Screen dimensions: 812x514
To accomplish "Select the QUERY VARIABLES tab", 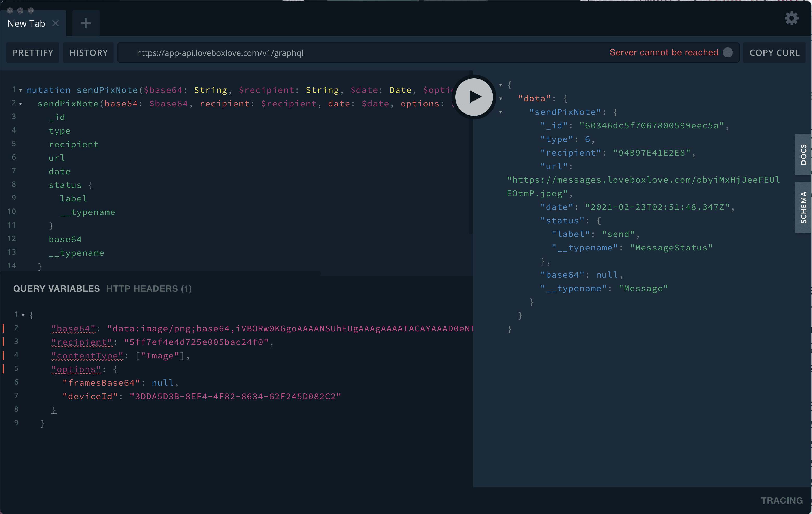I will point(56,289).
